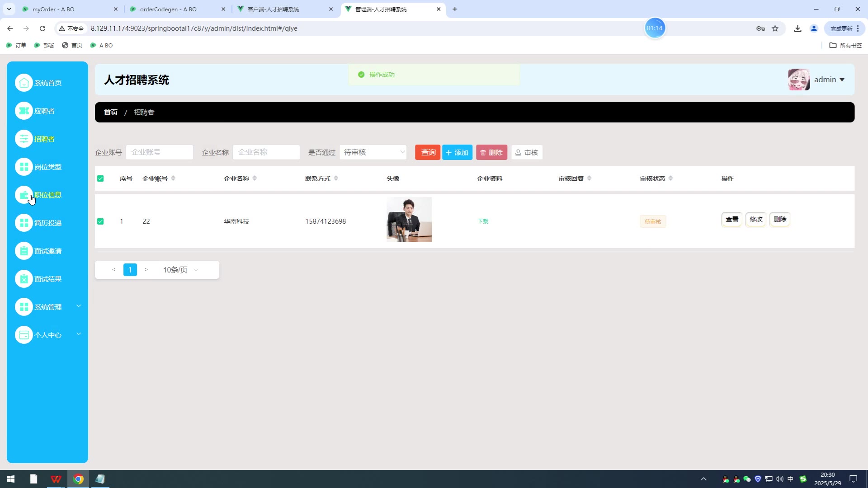Image resolution: width=868 pixels, height=488 pixels.
Task: Expand the 系统管理 sidebar menu
Action: click(47, 307)
